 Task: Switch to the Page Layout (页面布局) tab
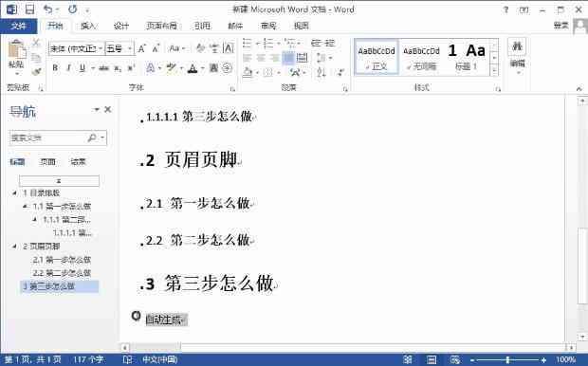tap(161, 26)
